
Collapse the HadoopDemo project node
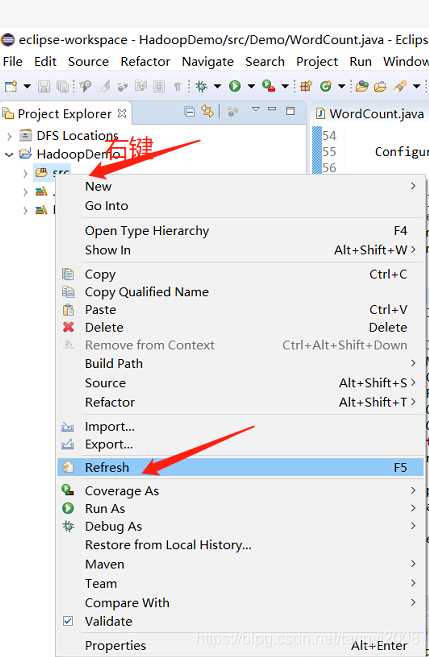tap(9, 155)
